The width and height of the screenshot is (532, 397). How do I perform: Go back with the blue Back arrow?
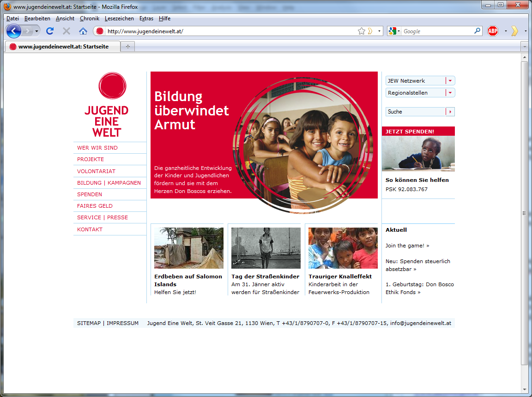[13, 31]
